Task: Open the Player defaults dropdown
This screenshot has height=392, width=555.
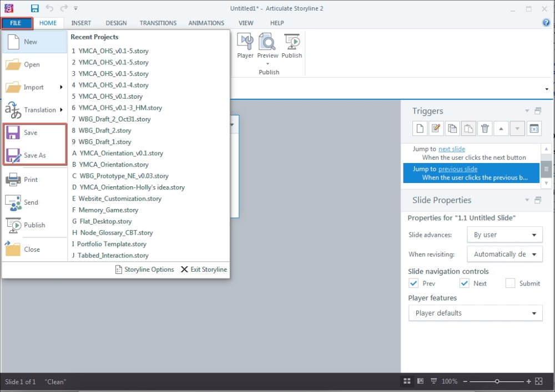Action: tap(476, 313)
